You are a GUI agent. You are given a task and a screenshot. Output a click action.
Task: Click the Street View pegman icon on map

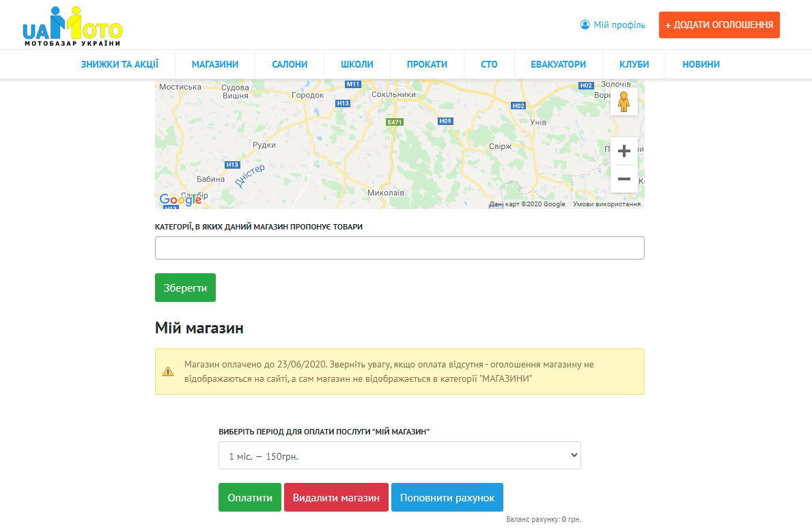pos(624,102)
